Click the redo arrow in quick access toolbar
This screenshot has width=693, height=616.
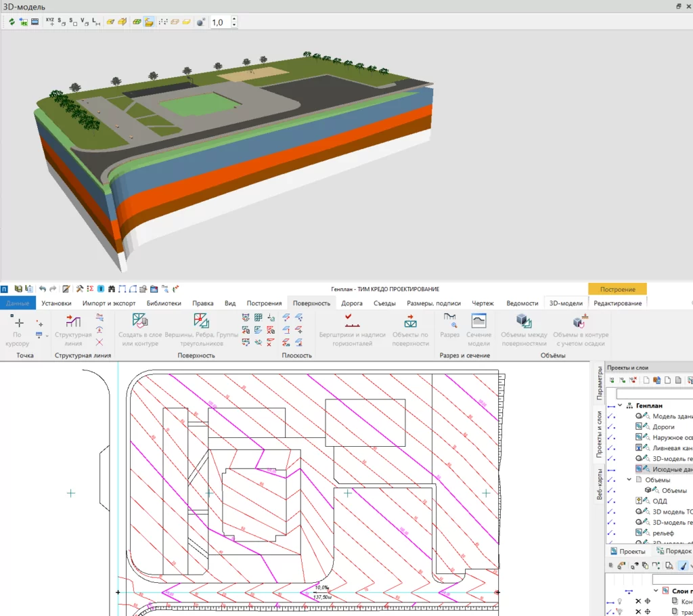tap(53, 289)
